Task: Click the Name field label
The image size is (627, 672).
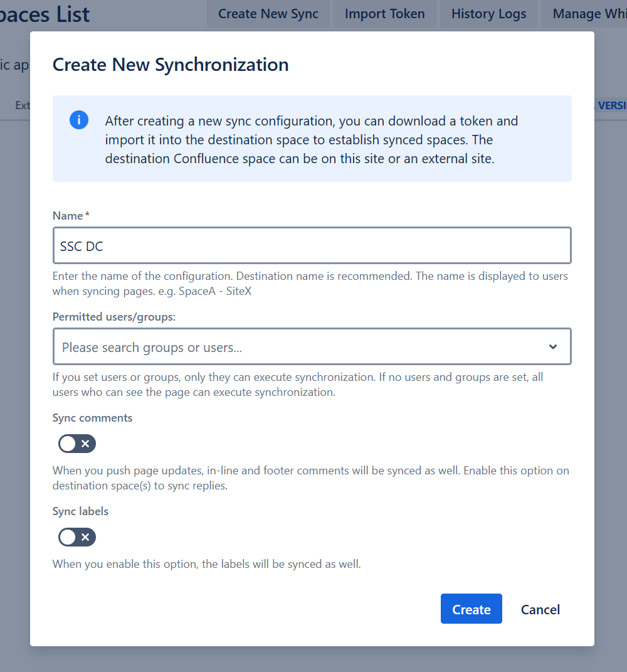Action: point(68,216)
